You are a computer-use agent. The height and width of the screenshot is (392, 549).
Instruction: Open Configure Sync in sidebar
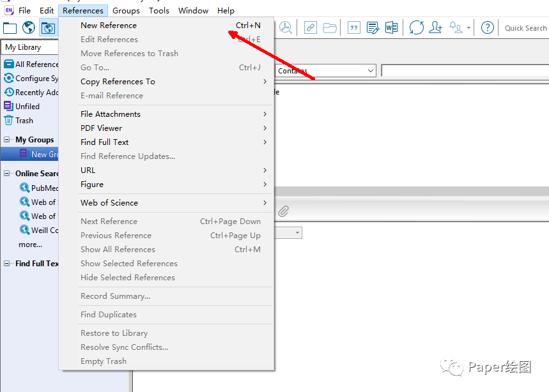[x=31, y=79]
